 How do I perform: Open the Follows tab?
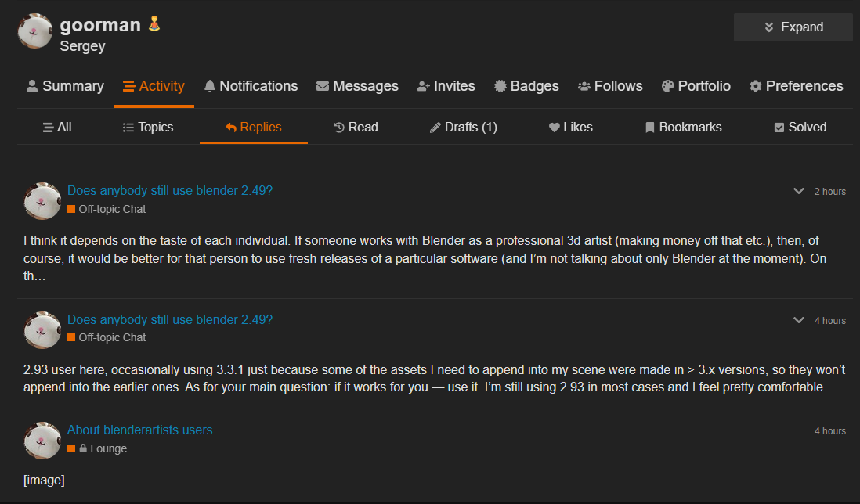click(x=610, y=86)
